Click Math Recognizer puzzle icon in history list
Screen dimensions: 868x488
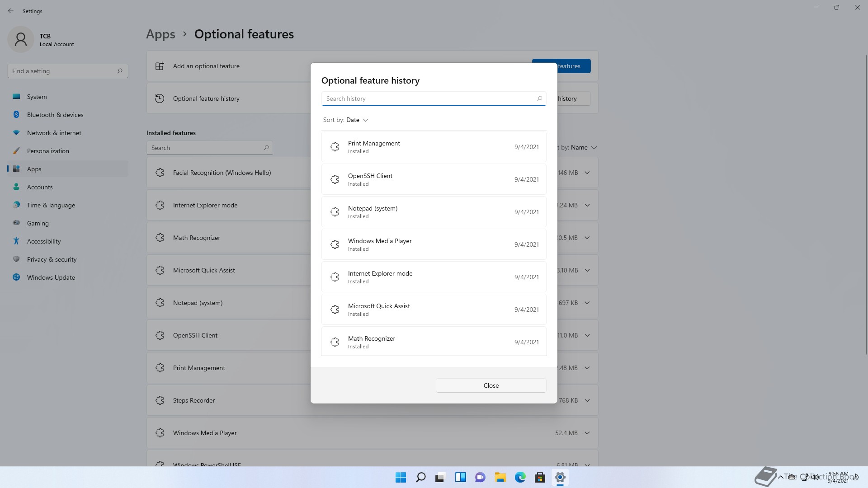pyautogui.click(x=335, y=342)
